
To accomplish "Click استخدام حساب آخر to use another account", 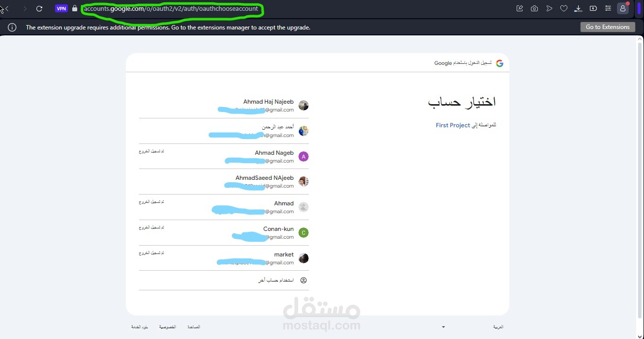I will (x=224, y=281).
